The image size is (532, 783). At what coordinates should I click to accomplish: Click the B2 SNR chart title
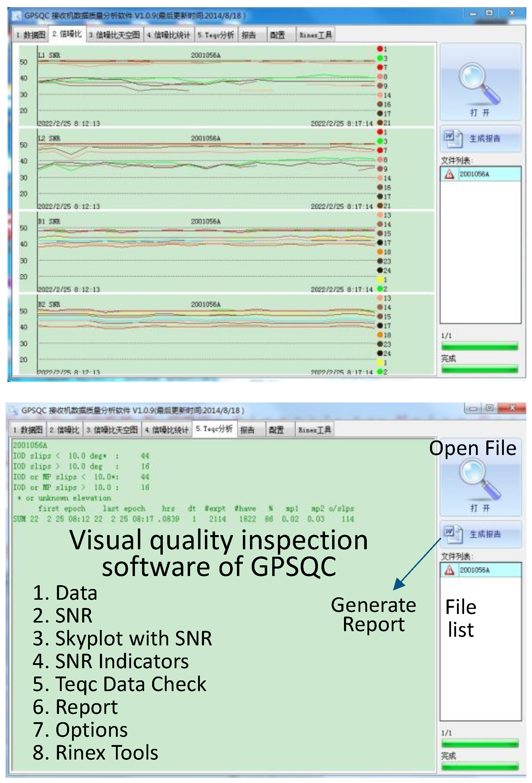[x=49, y=304]
